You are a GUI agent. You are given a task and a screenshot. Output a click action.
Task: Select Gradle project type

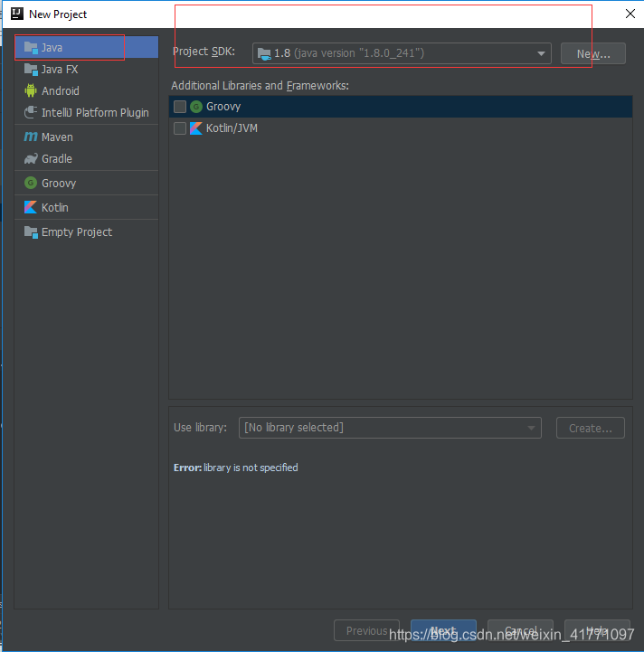coord(87,159)
